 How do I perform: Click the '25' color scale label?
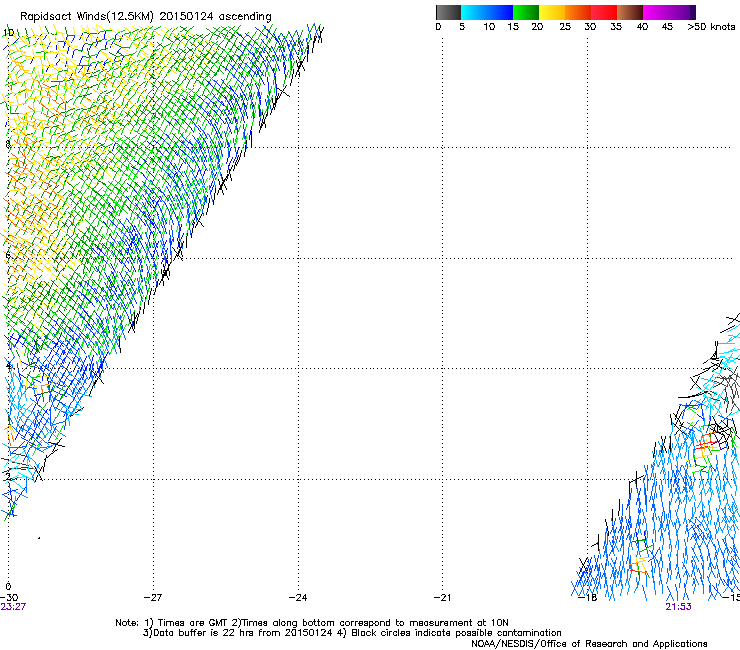pos(565,26)
